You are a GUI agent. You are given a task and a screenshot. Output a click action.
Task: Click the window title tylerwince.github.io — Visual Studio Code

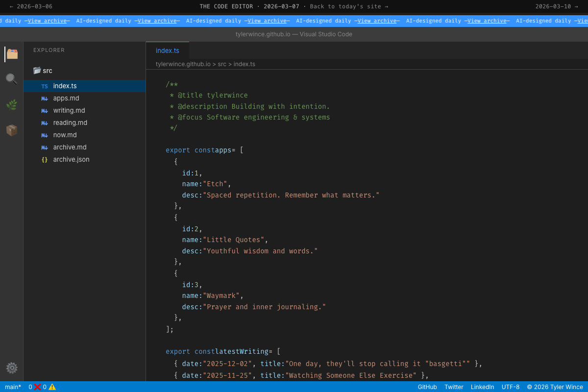tap(294, 34)
